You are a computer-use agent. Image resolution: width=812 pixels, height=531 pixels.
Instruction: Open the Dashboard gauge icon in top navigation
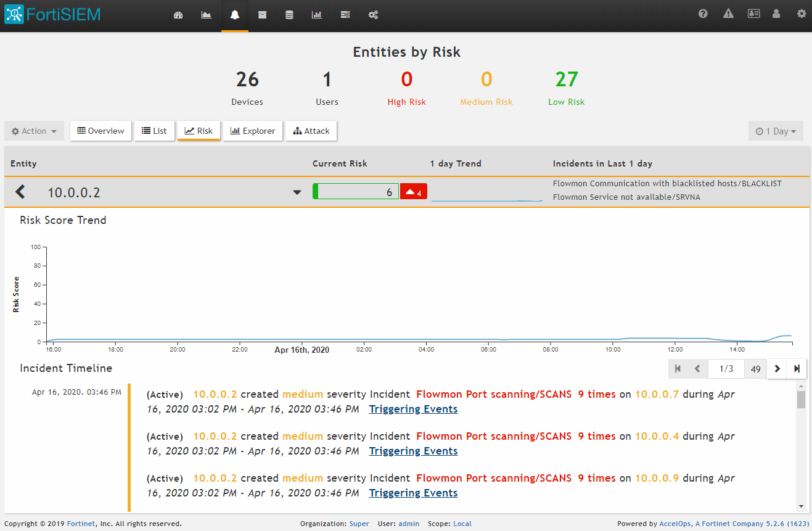click(x=178, y=15)
